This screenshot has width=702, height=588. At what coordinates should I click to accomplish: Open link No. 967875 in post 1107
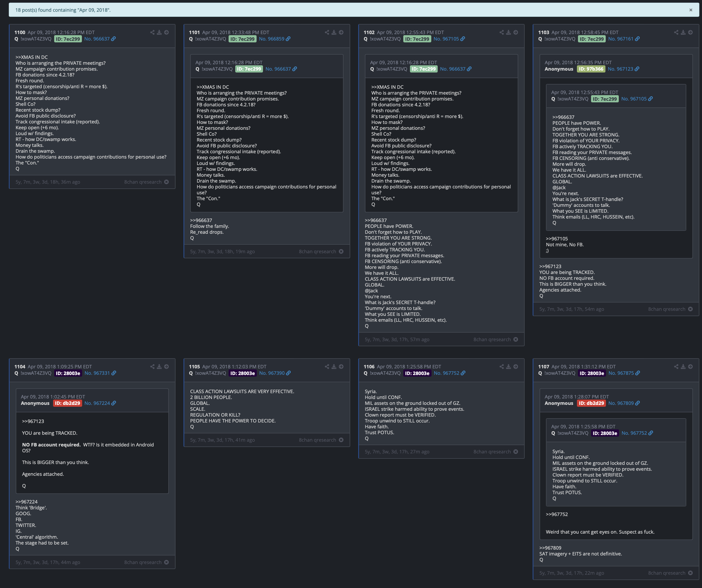tap(624, 373)
